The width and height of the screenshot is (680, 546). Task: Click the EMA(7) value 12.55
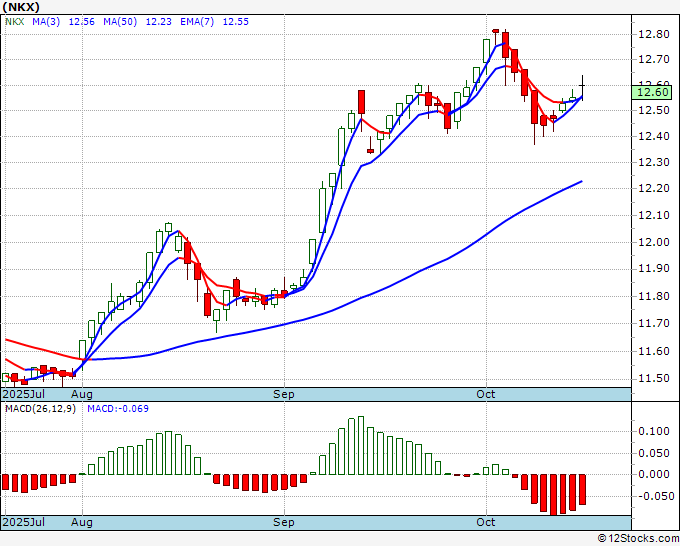235,22
